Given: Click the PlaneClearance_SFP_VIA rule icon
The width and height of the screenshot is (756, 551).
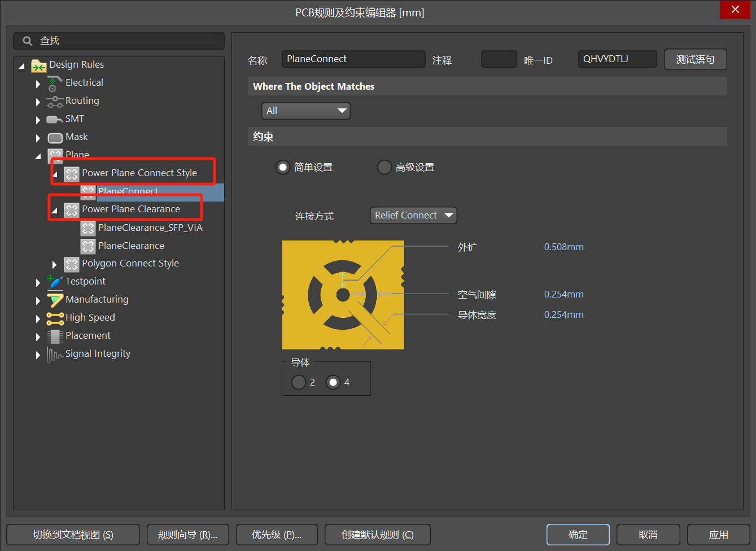Looking at the screenshot, I should [88, 228].
